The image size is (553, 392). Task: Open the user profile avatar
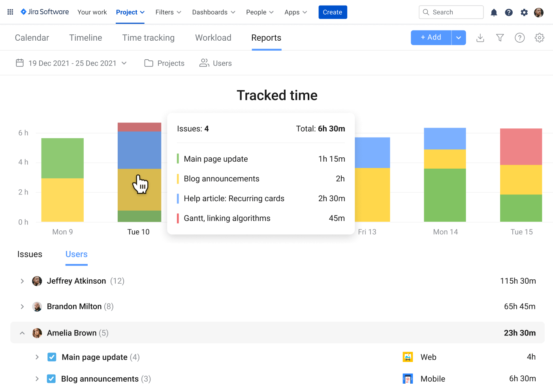pos(539,13)
